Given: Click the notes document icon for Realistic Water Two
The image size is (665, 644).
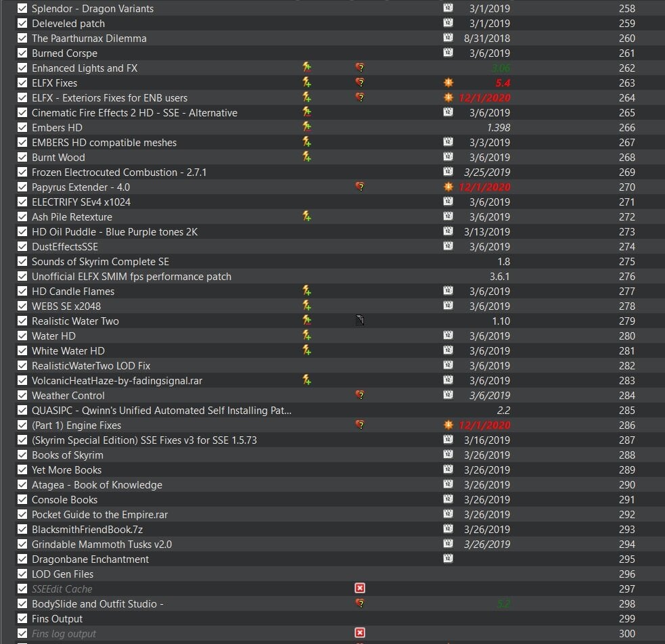Looking at the screenshot, I should coord(360,321).
